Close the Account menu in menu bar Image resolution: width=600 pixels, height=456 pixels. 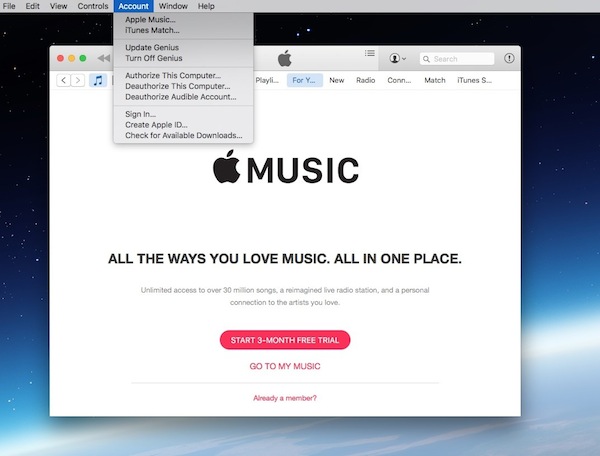133,6
